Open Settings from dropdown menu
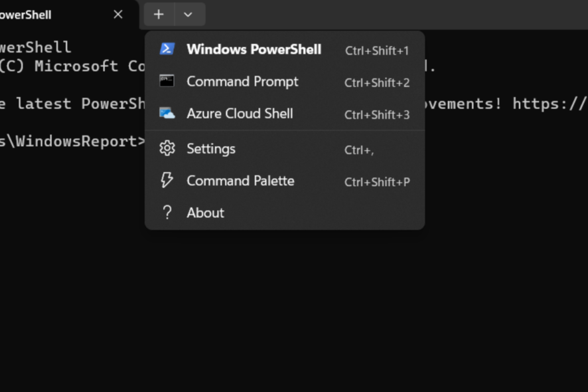588x392 pixels. [x=285, y=149]
